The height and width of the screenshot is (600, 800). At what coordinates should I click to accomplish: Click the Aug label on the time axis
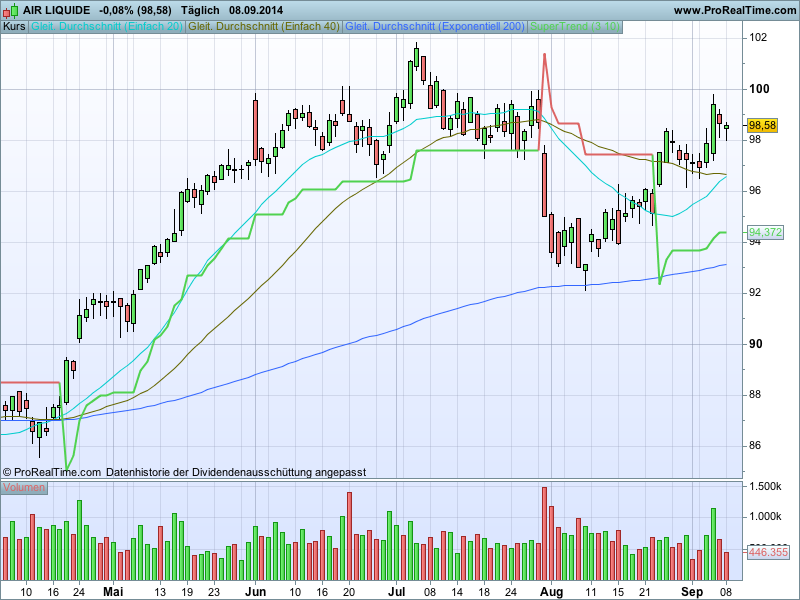click(x=552, y=592)
